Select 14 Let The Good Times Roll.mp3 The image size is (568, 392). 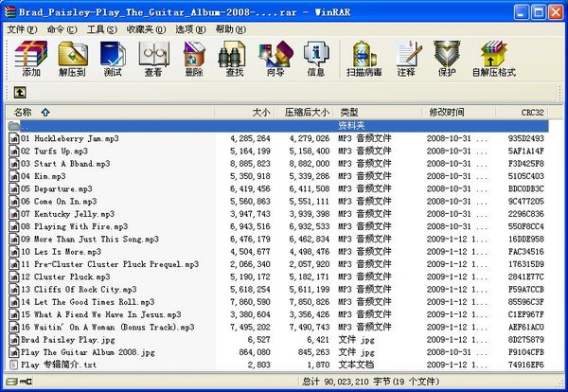coord(88,302)
